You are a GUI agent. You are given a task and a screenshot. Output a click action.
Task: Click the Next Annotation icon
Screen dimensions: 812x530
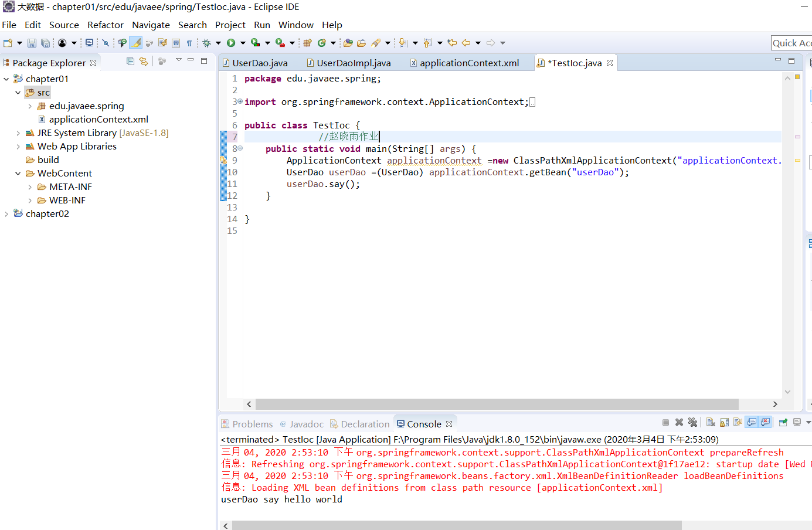click(x=403, y=43)
